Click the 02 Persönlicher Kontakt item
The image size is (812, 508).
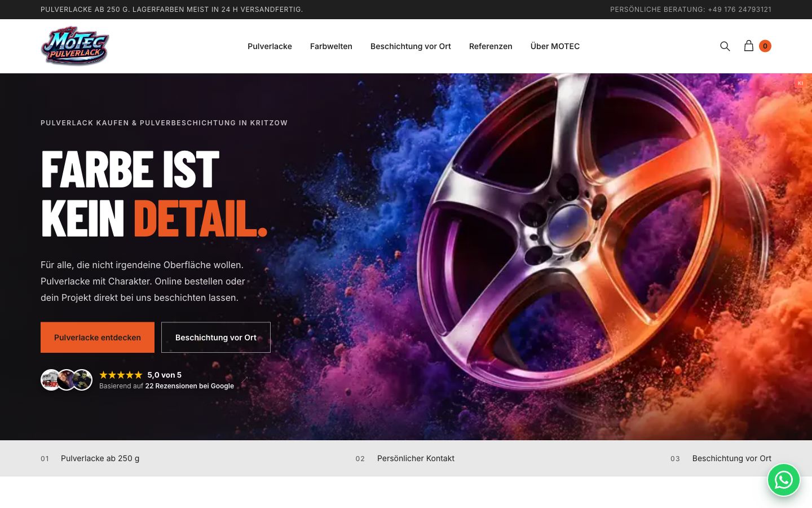click(x=405, y=458)
